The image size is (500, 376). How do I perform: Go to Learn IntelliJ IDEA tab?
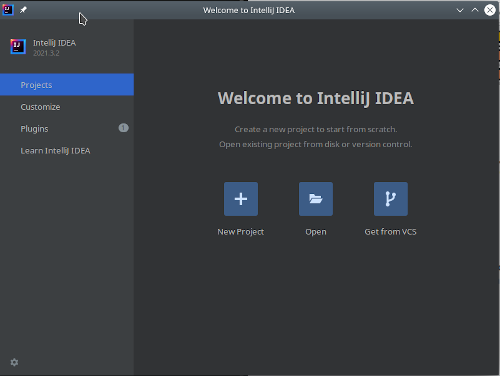click(x=67, y=151)
